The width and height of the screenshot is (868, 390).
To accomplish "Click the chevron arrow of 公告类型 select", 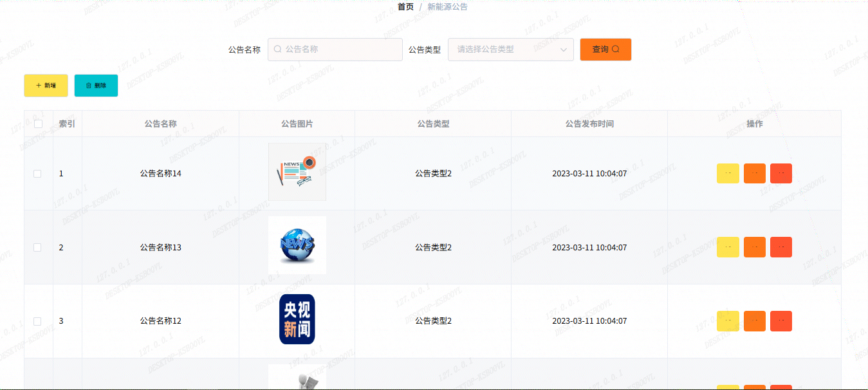I will (564, 50).
